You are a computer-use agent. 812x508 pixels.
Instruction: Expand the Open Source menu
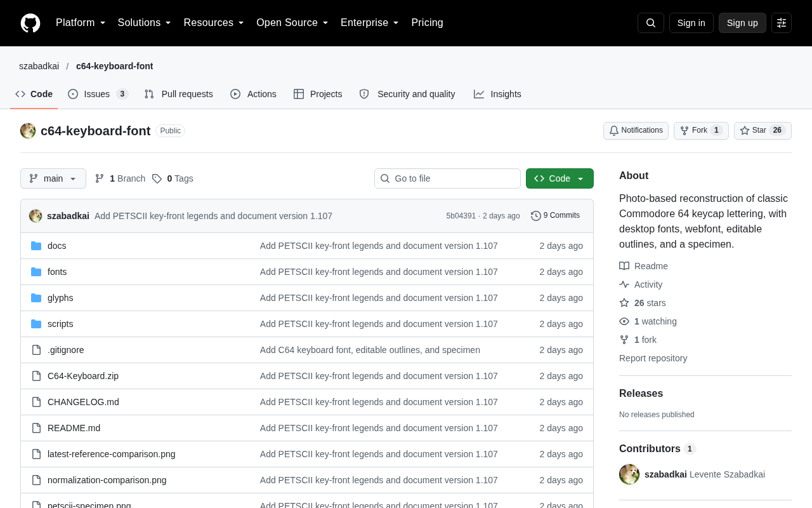click(x=292, y=23)
